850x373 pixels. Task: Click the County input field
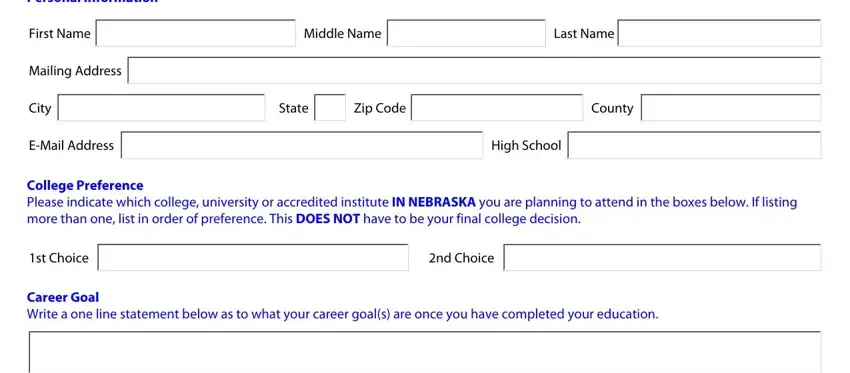(731, 108)
